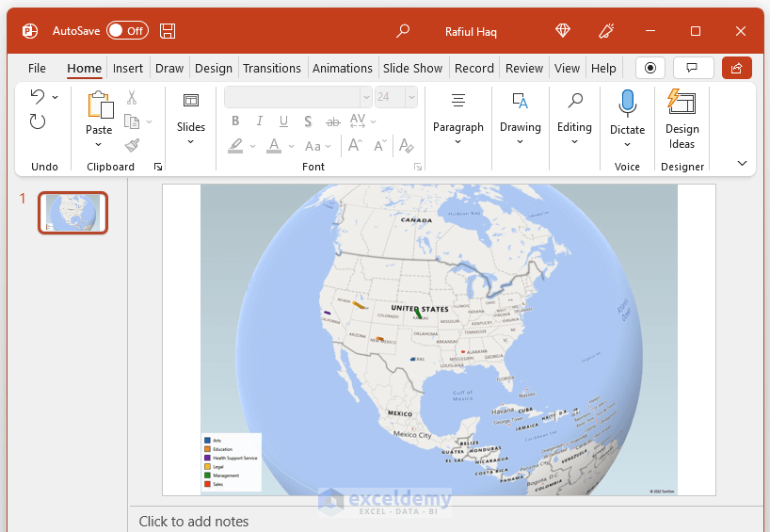Toggle the AutoSave switch
This screenshot has height=532, width=770.
click(x=127, y=31)
